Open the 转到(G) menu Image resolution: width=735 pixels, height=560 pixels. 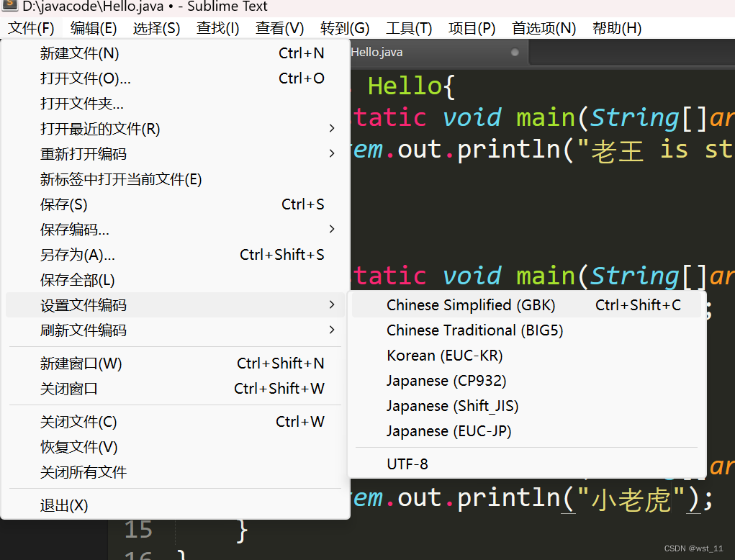click(x=345, y=29)
